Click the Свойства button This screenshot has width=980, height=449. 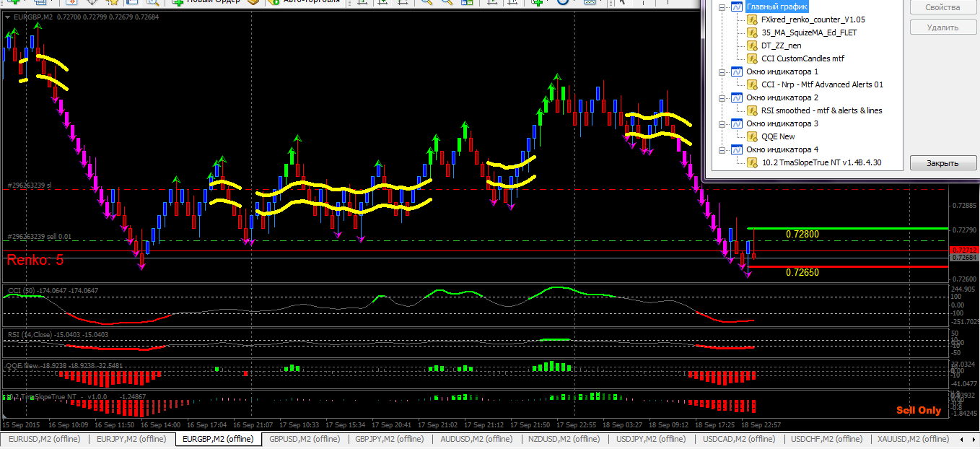(x=943, y=7)
